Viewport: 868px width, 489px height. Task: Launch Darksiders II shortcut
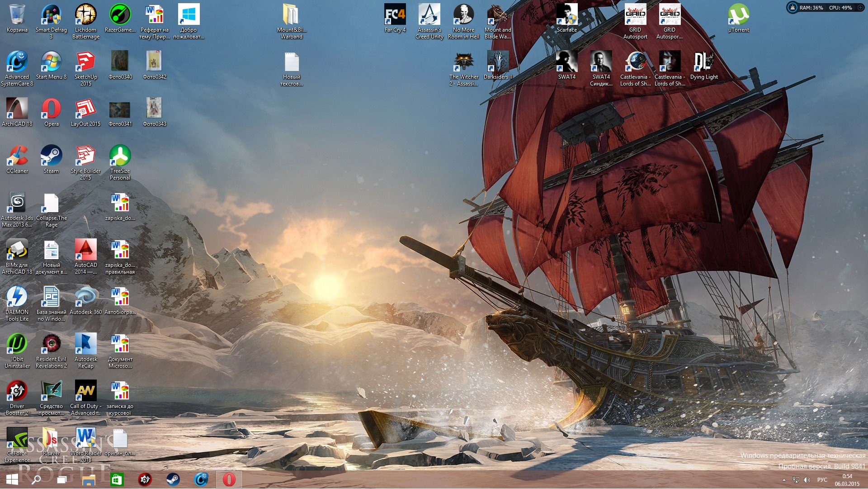pyautogui.click(x=498, y=65)
